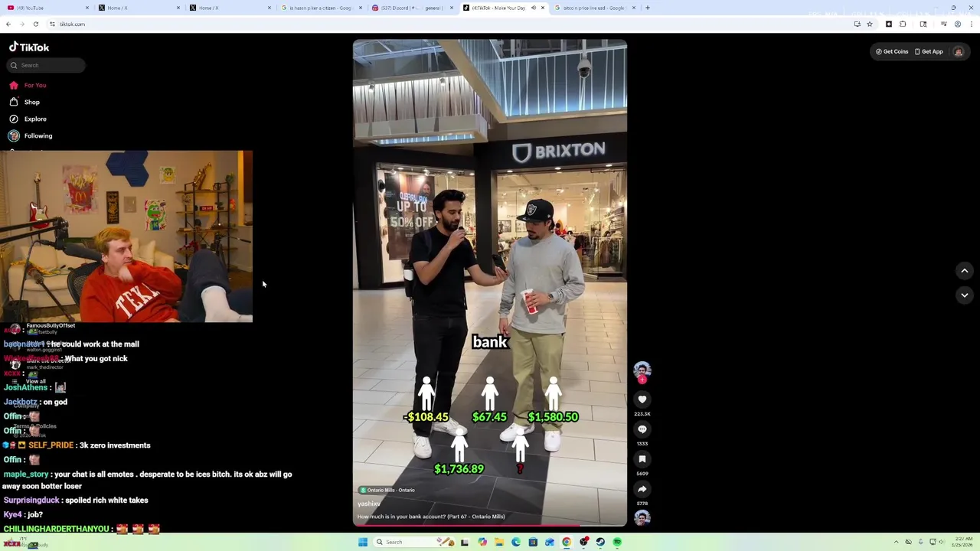
Task: Open the Explore page
Action: [28, 119]
